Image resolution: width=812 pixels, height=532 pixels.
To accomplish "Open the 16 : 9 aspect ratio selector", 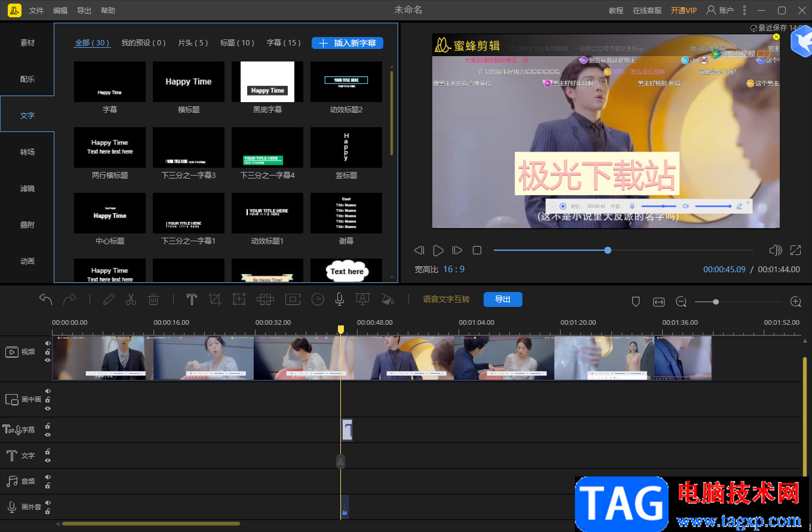I will (x=453, y=269).
